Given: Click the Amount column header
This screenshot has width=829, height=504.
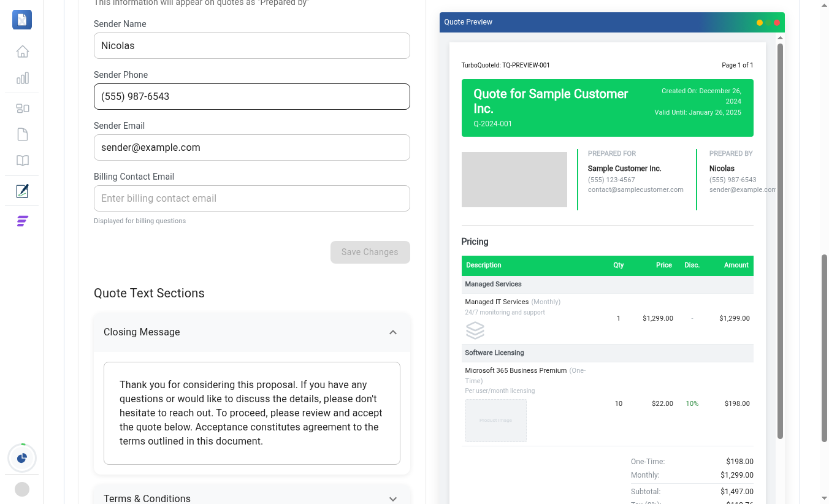Looking at the screenshot, I should pyautogui.click(x=736, y=265).
